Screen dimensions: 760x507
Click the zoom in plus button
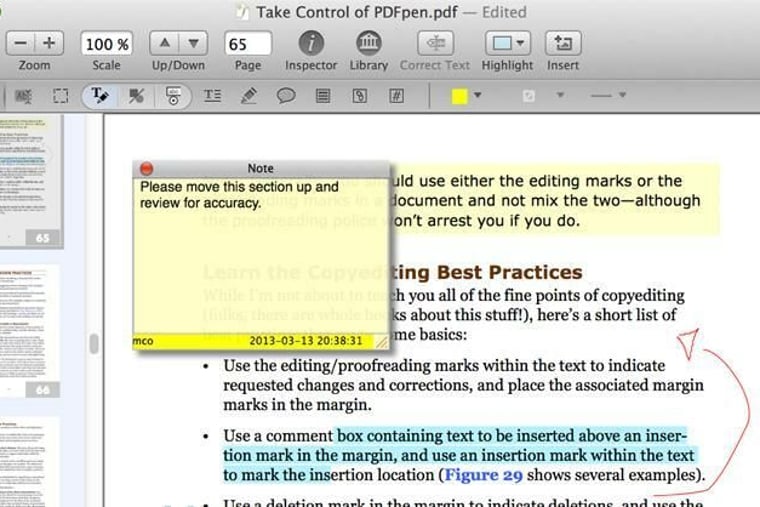point(48,44)
